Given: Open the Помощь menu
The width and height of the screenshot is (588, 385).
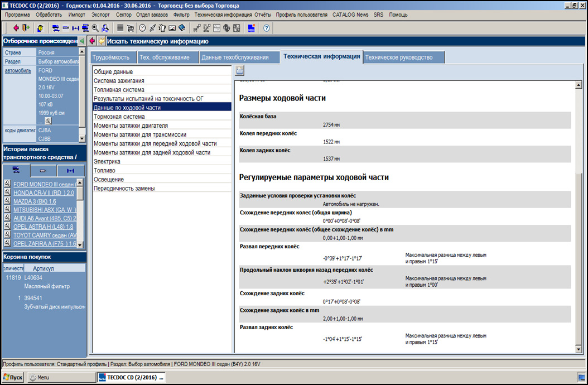Looking at the screenshot, I should (398, 15).
